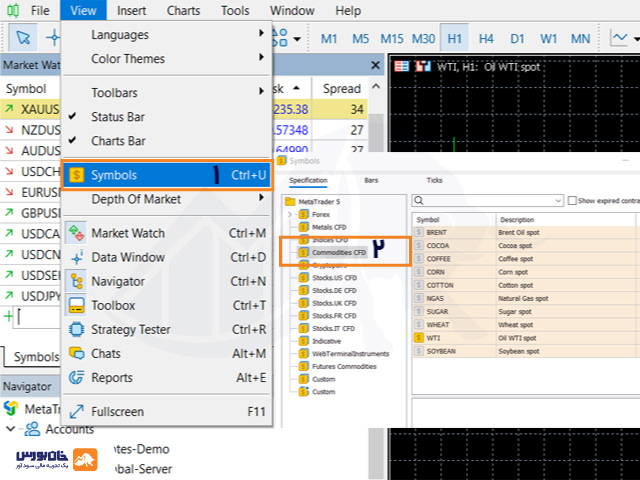Viewport: 640px width, 480px height.
Task: Click the Fullscreen arrows icon
Action: click(x=76, y=411)
